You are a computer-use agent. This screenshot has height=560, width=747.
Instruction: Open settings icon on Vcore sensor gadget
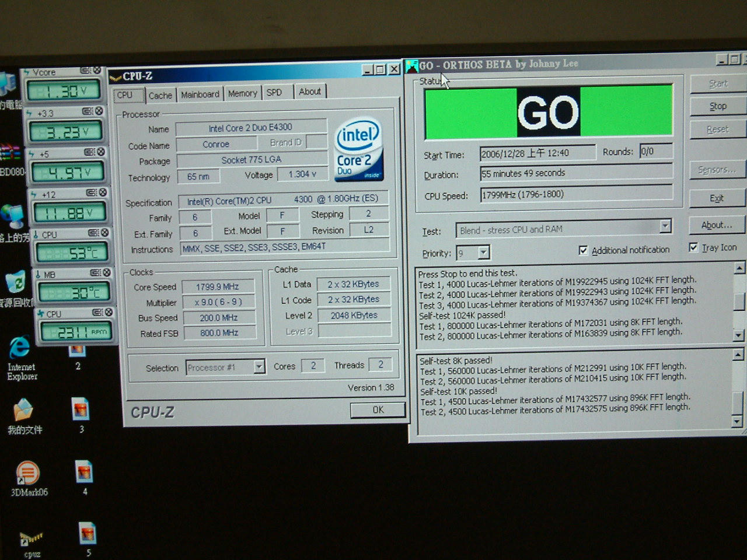point(85,71)
